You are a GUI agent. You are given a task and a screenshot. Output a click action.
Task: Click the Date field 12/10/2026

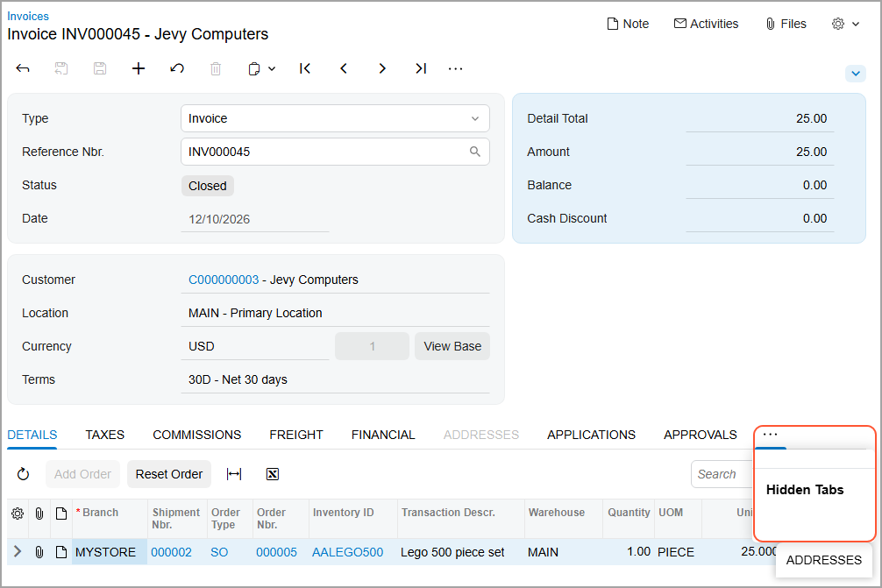click(255, 219)
